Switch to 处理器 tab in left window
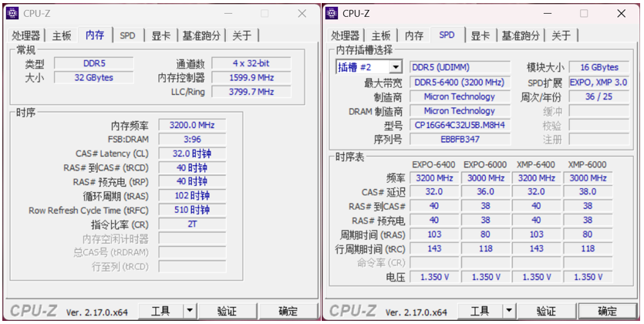644x324 pixels. 27,35
